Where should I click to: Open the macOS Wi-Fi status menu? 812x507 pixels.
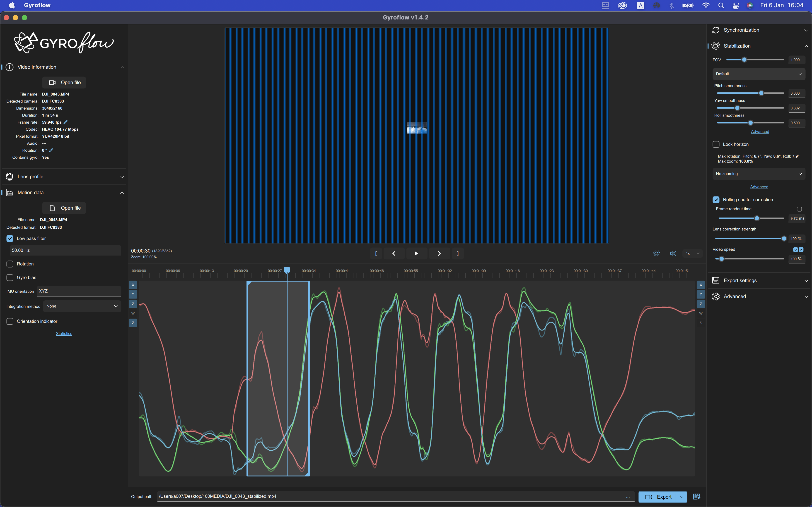pos(706,5)
